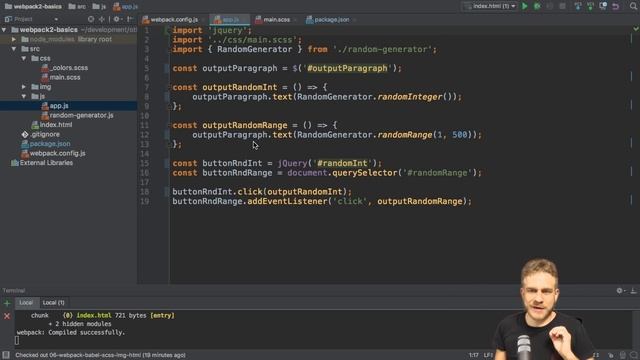Click the hide Terminal panel icon
640x360 pixels.
[x=633, y=291]
